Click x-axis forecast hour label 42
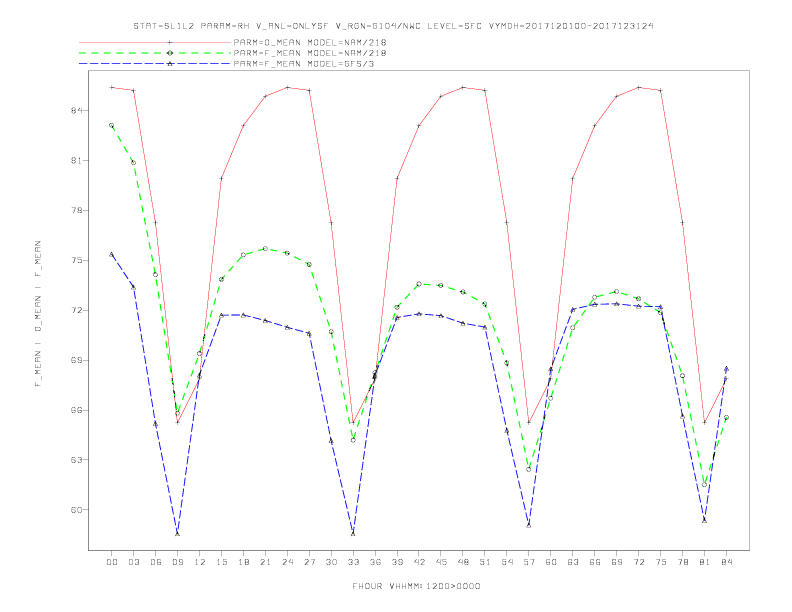 pyautogui.click(x=419, y=562)
